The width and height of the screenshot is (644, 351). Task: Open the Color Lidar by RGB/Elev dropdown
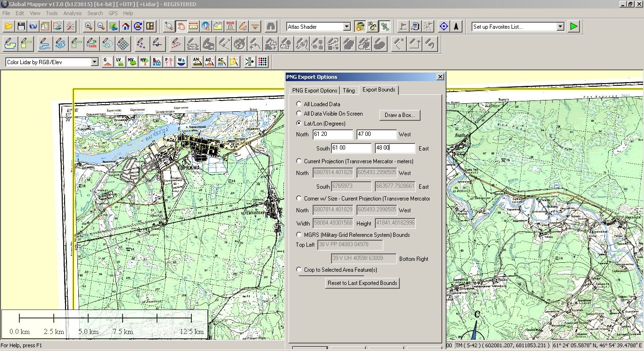point(94,62)
